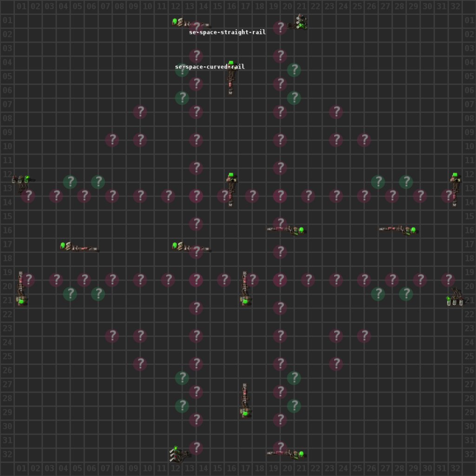Click the pink question mark at column 8, row 24
The height and width of the screenshot is (476, 476).
(112, 336)
